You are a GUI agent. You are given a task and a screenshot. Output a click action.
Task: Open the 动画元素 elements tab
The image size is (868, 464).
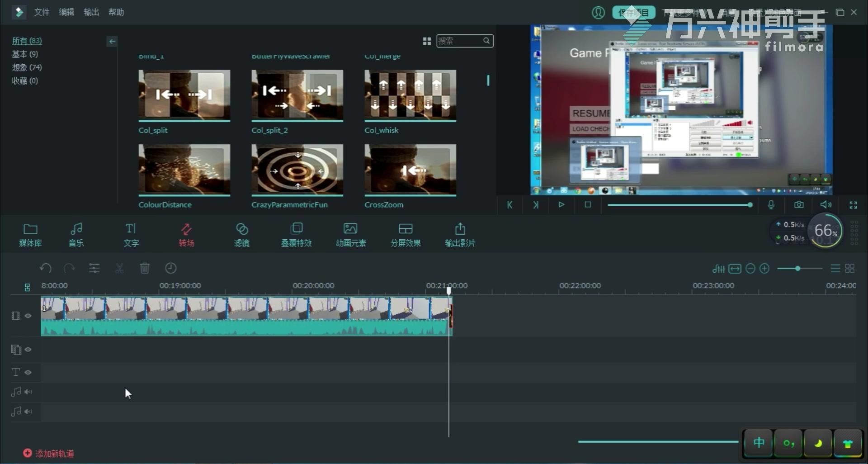click(351, 235)
